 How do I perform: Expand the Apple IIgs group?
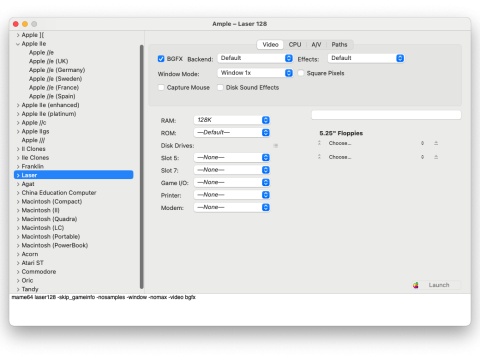pos(18,131)
